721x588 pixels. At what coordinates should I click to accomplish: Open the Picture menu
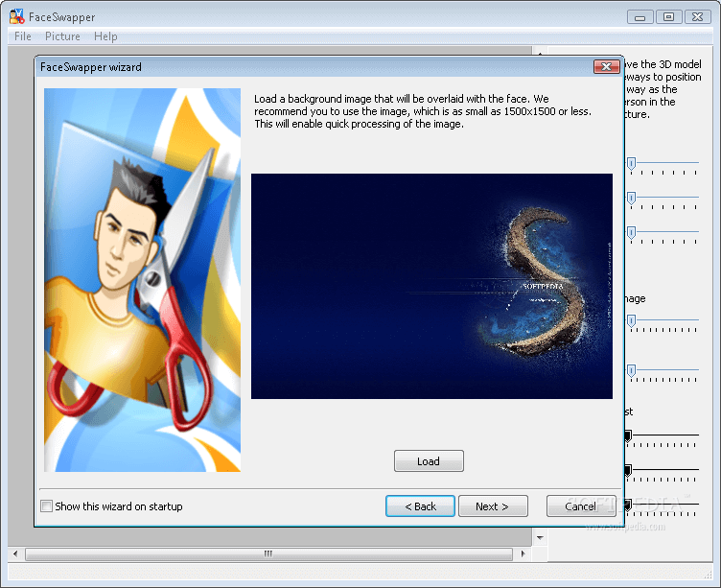point(62,36)
